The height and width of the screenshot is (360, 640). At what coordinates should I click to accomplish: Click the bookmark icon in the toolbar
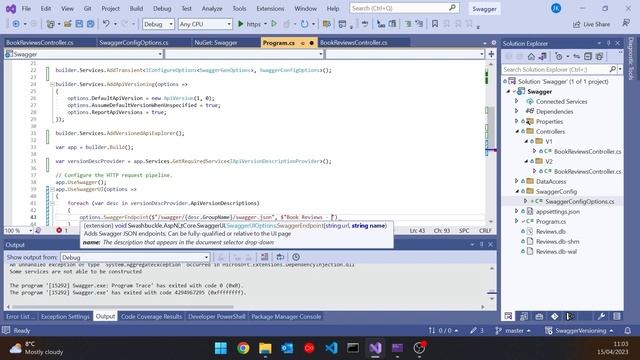coord(435,24)
